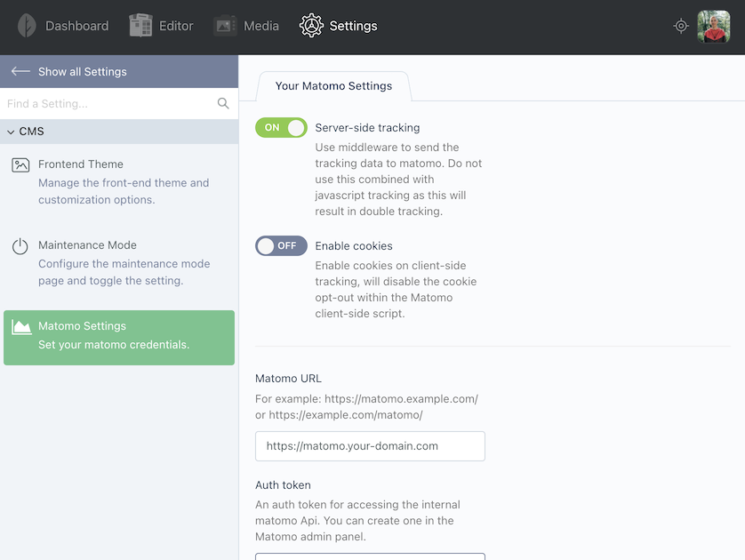This screenshot has height=560, width=745.
Task: Select the Your Matomo Settings tab
Action: coord(333,86)
